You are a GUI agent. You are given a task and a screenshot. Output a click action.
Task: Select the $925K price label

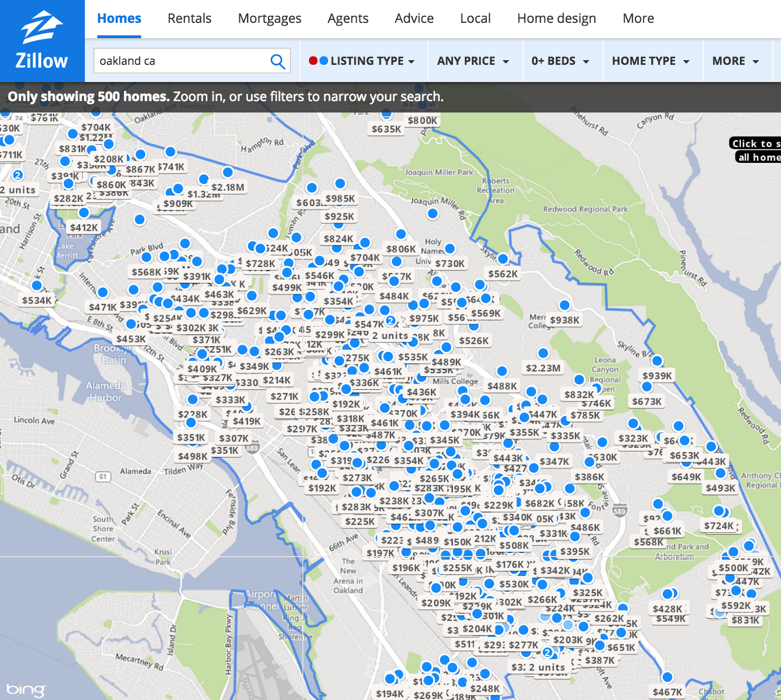[339, 216]
